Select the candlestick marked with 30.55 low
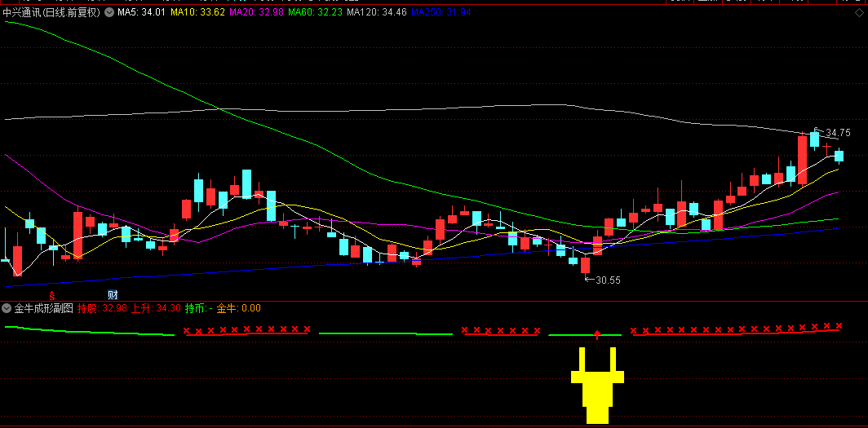The height and width of the screenshot is (428, 868). coord(585,265)
